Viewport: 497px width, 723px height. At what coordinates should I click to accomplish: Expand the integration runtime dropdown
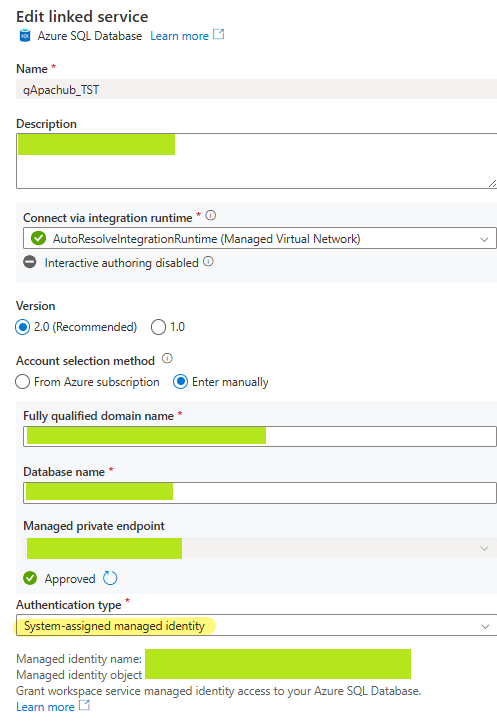click(260, 239)
